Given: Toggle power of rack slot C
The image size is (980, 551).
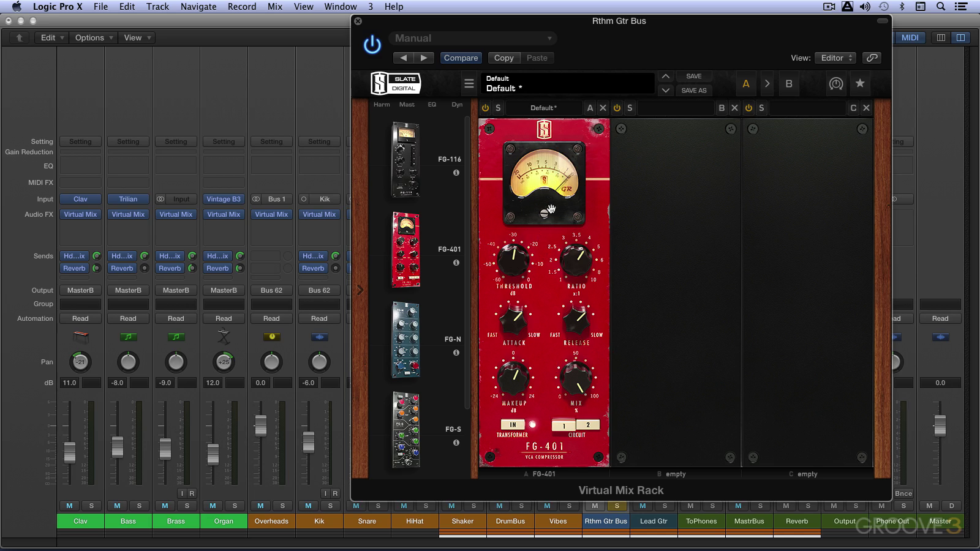Looking at the screenshot, I should click(x=748, y=108).
